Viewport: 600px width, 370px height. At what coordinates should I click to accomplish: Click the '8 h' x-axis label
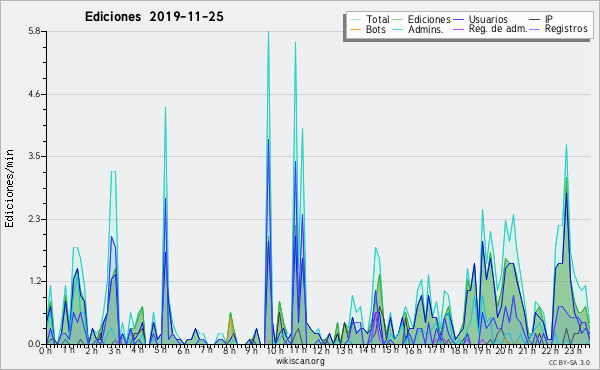click(229, 351)
